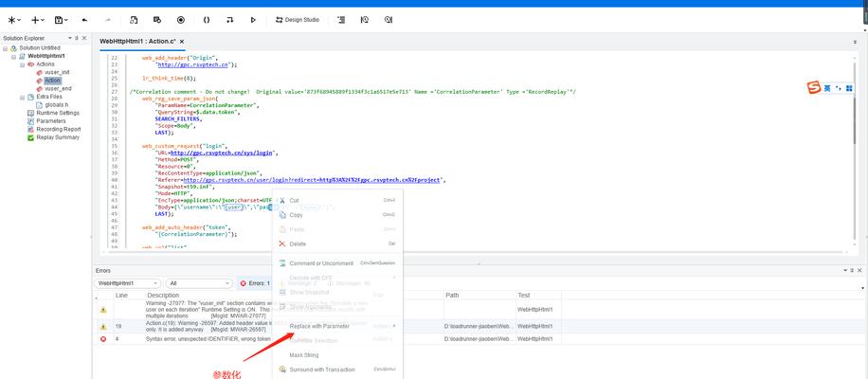Select the Warning -26597 row on line 19
Viewport: 868px width, 379px height.
[x=327, y=327]
